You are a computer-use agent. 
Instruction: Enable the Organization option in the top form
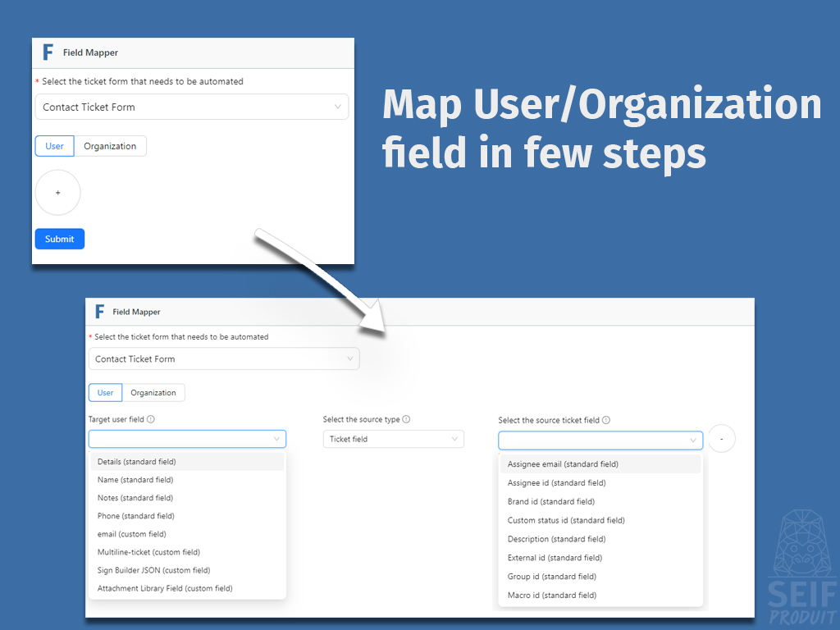click(110, 145)
